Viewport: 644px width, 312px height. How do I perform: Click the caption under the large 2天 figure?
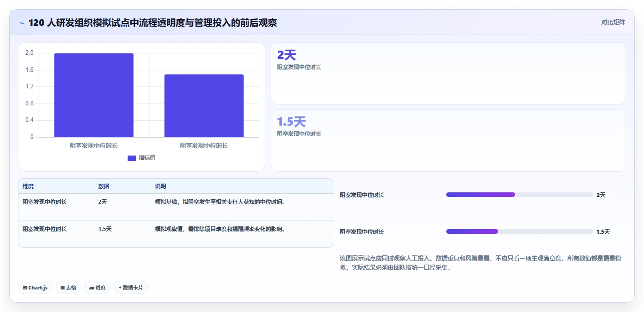(x=299, y=67)
